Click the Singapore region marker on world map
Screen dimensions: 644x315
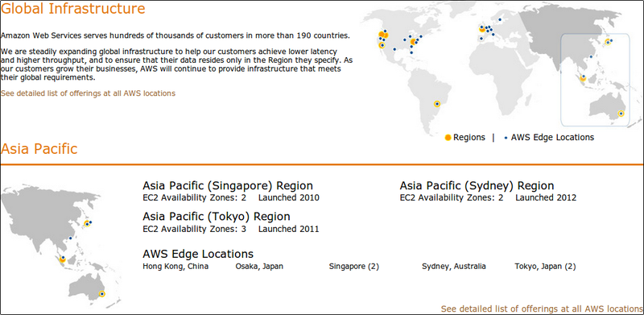click(582, 77)
